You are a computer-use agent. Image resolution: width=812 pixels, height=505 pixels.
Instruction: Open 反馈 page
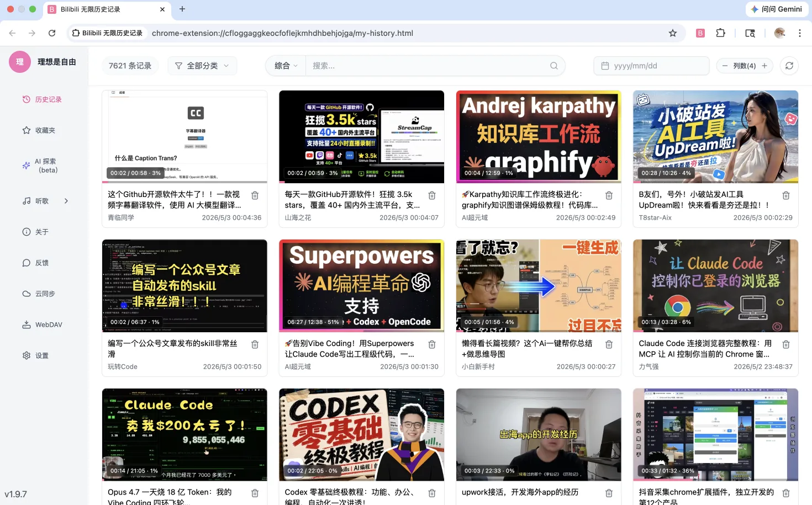tap(35, 263)
